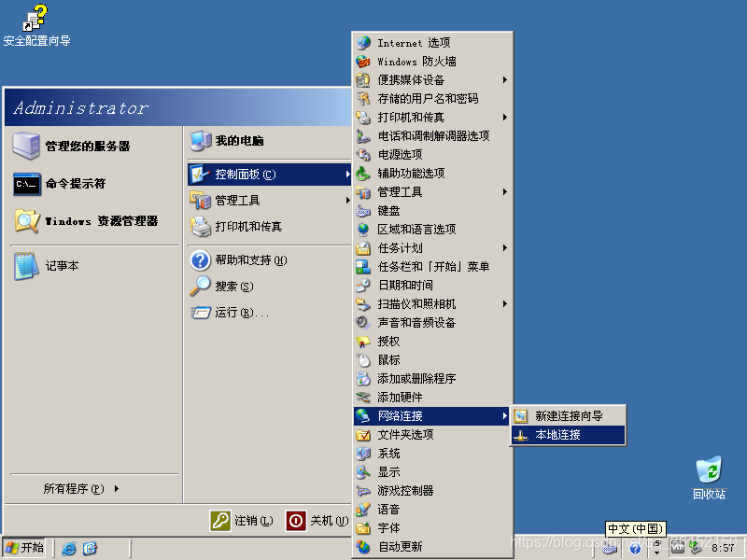Expand the 打印机和传真 submenu arrow in control panel list

click(505, 118)
